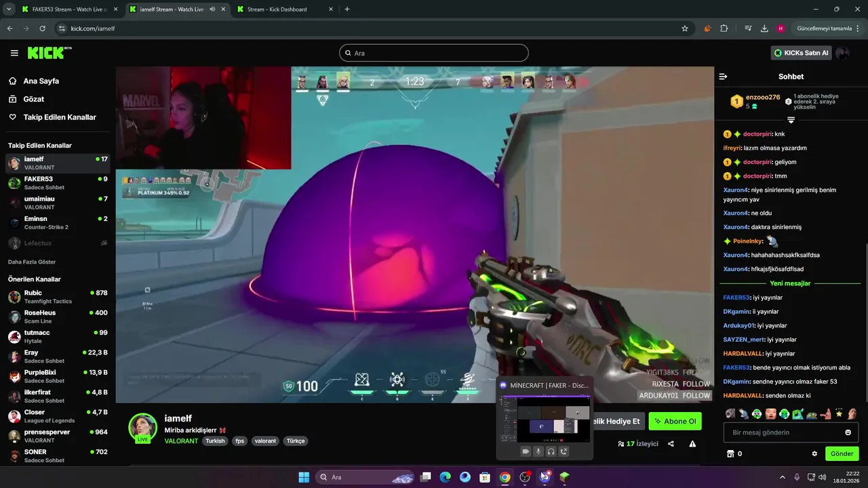Expand Daha Fazla Göster

pos(32,262)
